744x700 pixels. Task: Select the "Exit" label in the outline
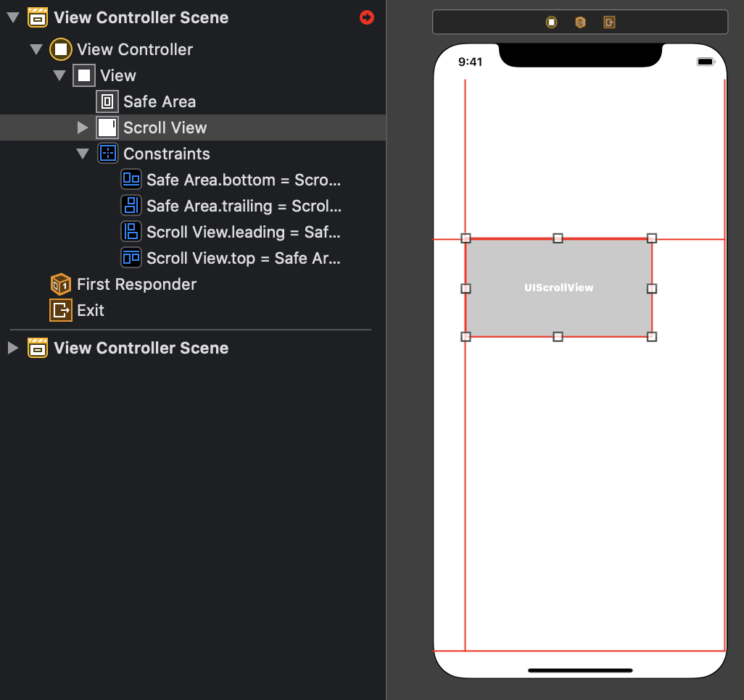pos(91,310)
